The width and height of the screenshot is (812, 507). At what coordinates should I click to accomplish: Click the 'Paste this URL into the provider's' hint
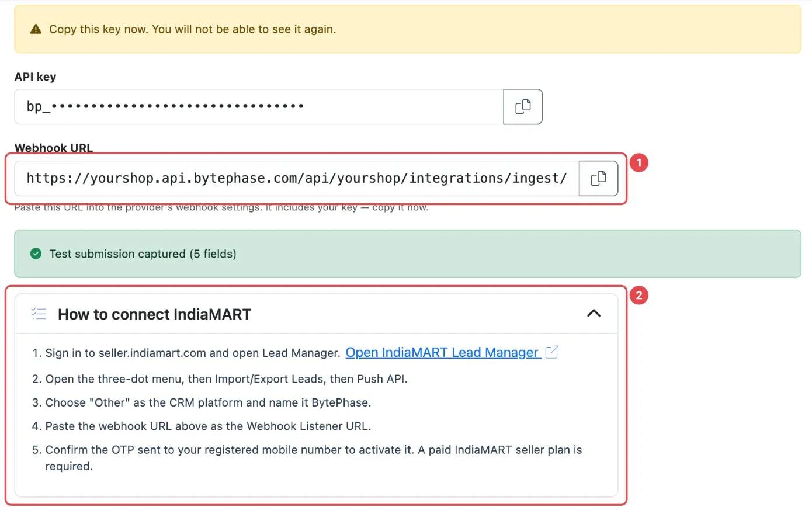pos(221,207)
